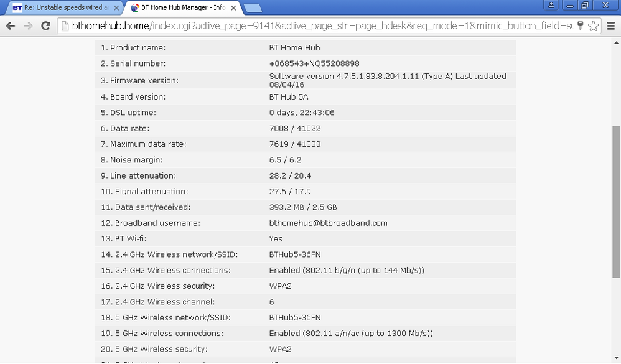The image size is (621, 364).
Task: Open a new browser tab
Action: tap(252, 7)
